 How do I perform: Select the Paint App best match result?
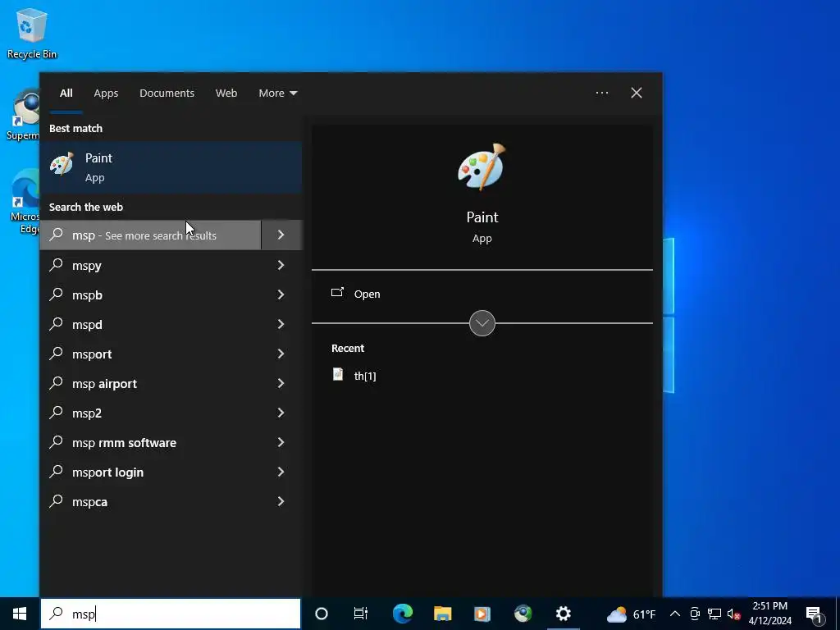[171, 167]
